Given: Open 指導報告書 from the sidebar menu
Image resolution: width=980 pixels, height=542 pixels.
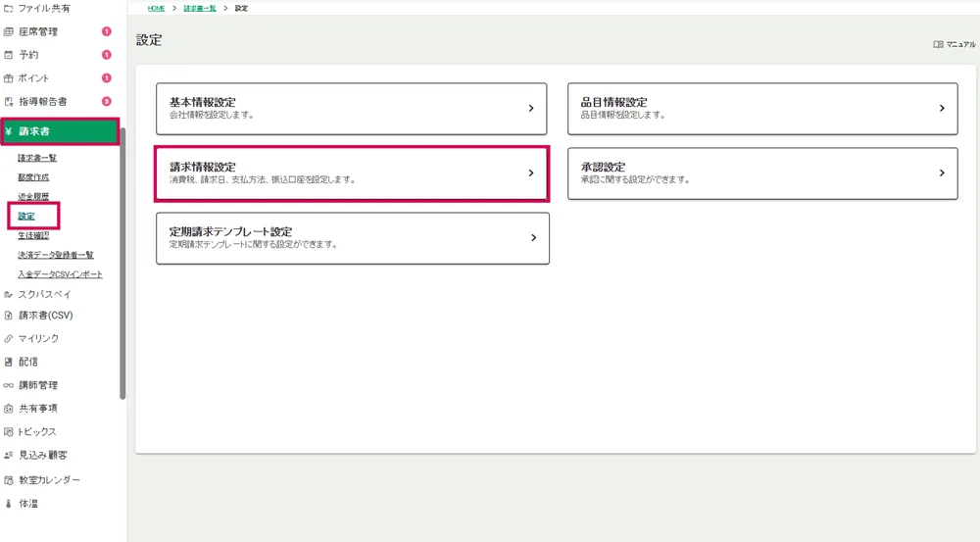Looking at the screenshot, I should click(x=42, y=102).
